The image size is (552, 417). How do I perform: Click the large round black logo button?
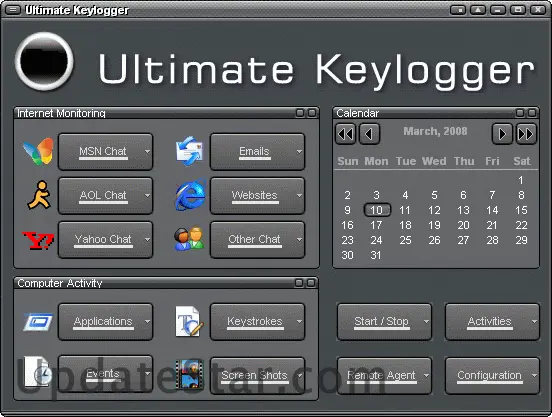pos(44,61)
